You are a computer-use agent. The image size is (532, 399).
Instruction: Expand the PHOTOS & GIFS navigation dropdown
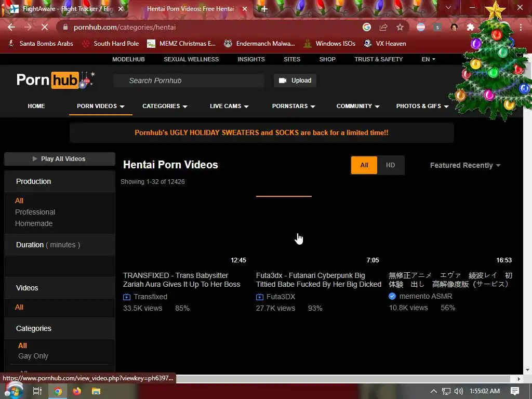coord(422,106)
